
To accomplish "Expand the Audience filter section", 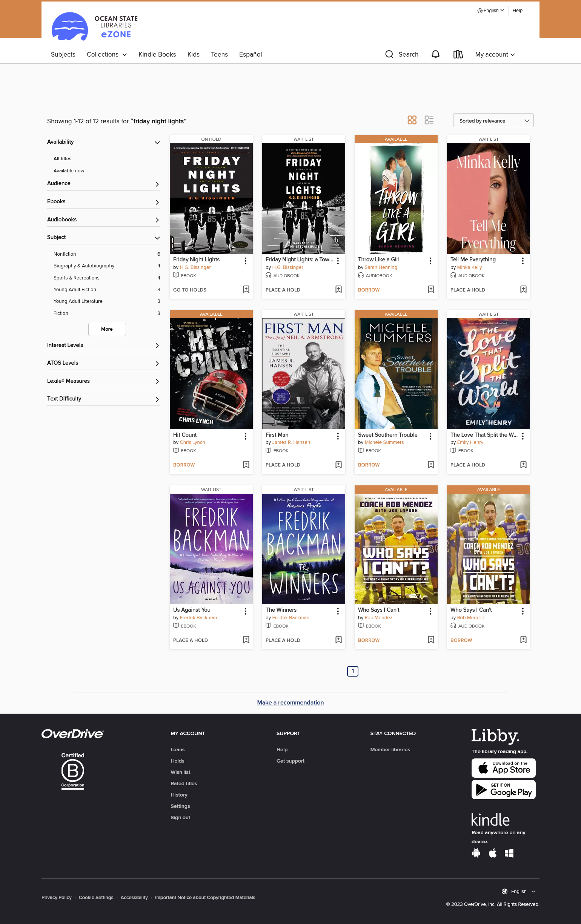I will 104,184.
